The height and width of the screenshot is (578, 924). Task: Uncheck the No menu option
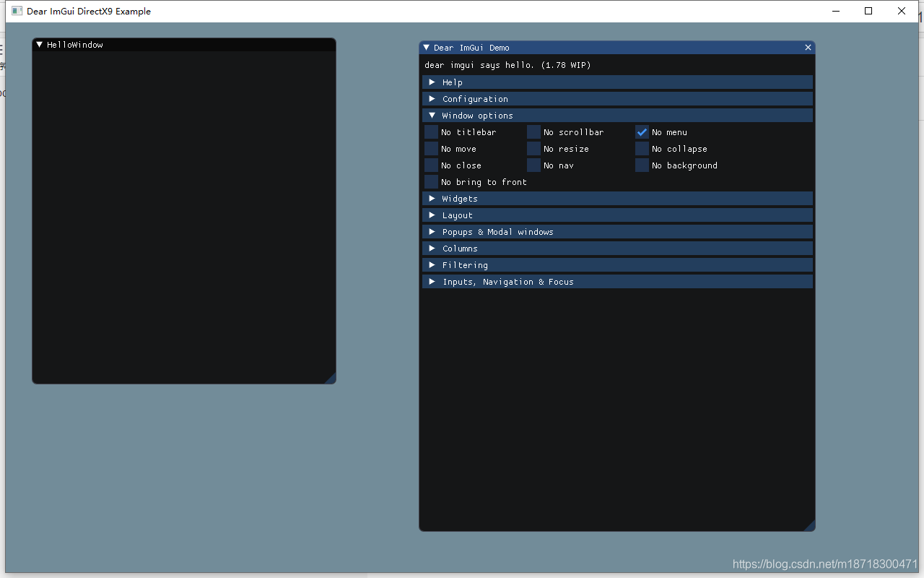click(642, 131)
